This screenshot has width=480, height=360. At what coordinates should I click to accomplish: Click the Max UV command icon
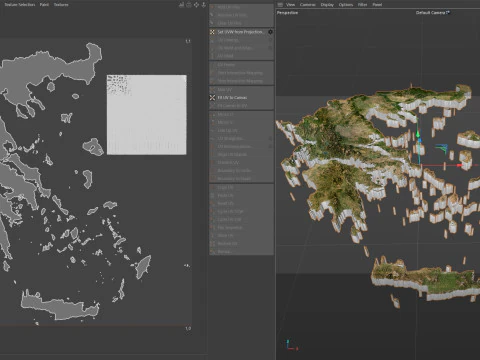pyautogui.click(x=212, y=90)
